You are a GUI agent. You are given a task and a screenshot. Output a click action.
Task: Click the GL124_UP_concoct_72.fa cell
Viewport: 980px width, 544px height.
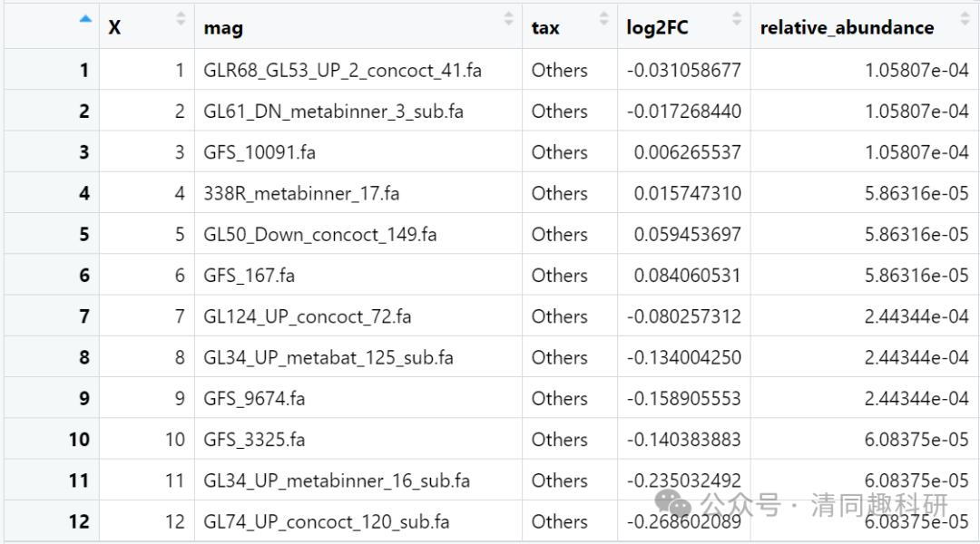click(307, 316)
